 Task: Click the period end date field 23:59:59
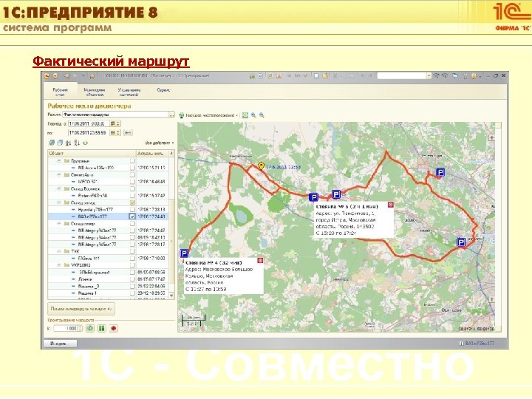point(89,133)
